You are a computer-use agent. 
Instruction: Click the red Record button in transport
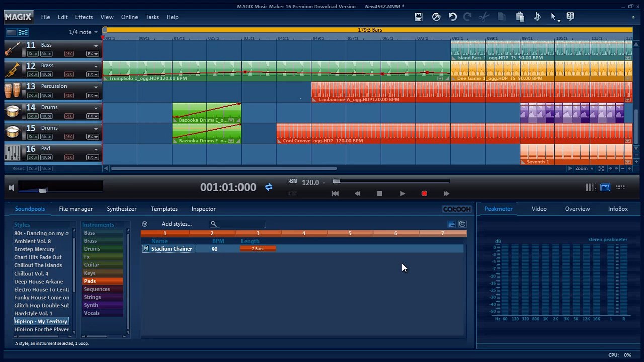[x=424, y=193]
